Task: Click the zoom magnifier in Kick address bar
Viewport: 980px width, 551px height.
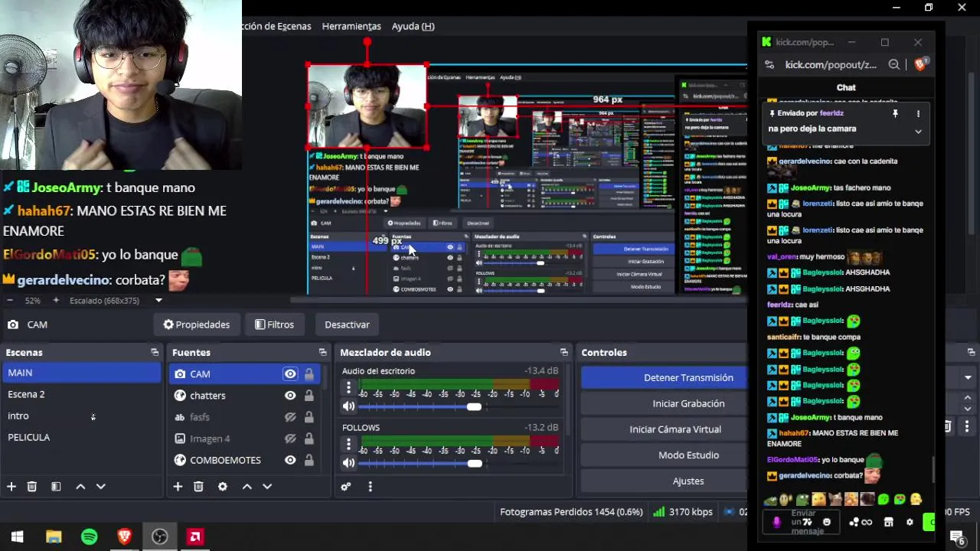Action: (x=893, y=65)
